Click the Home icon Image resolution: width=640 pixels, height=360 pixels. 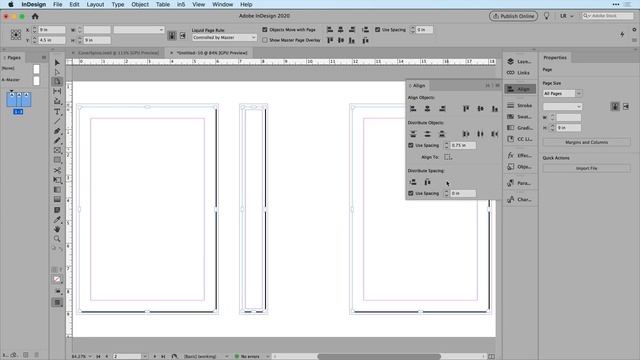[35, 16]
